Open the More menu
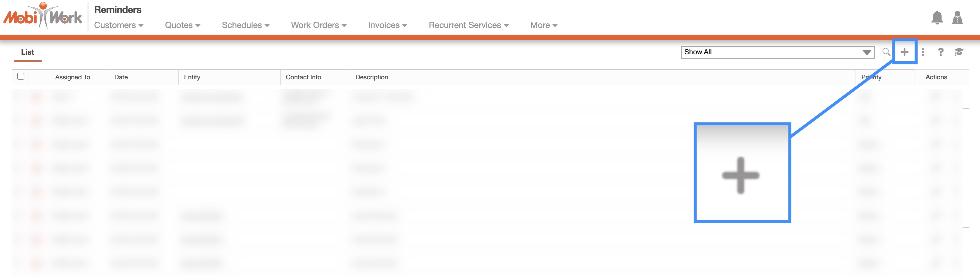The image size is (980, 276). coord(543,25)
